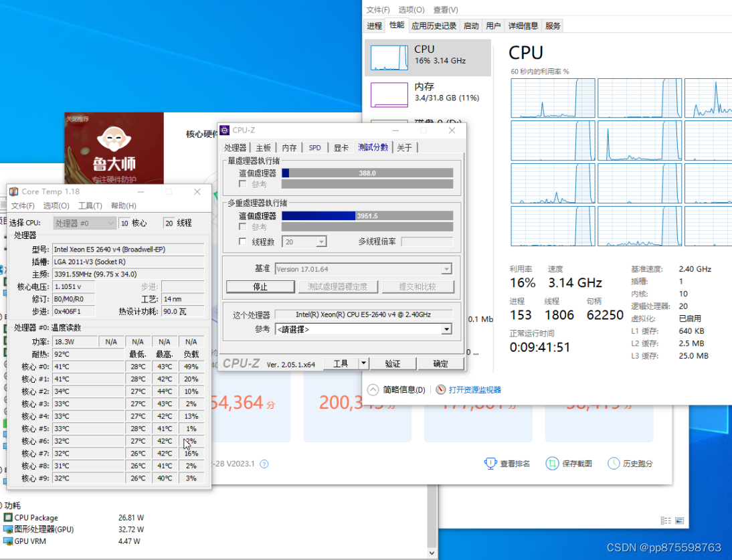The image size is (732, 560).
Task: Click the Core Temp title bar icon
Action: [x=14, y=192]
